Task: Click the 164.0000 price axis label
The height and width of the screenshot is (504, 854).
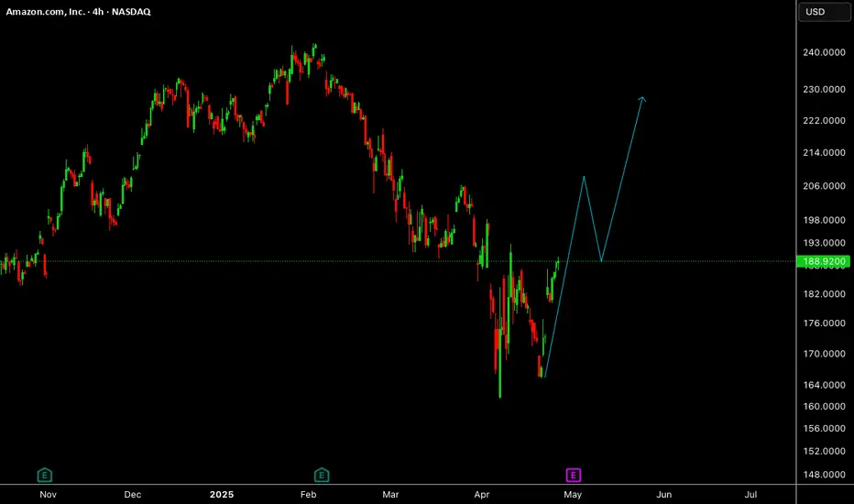Action: [824, 385]
